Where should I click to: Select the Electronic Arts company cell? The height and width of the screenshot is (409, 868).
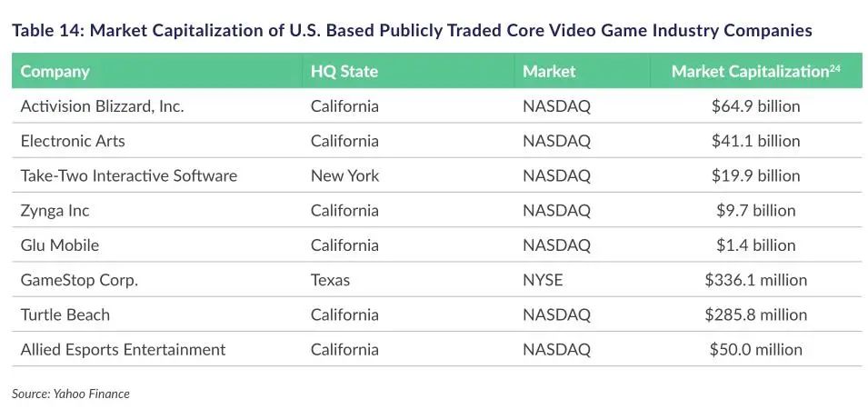[x=73, y=141]
